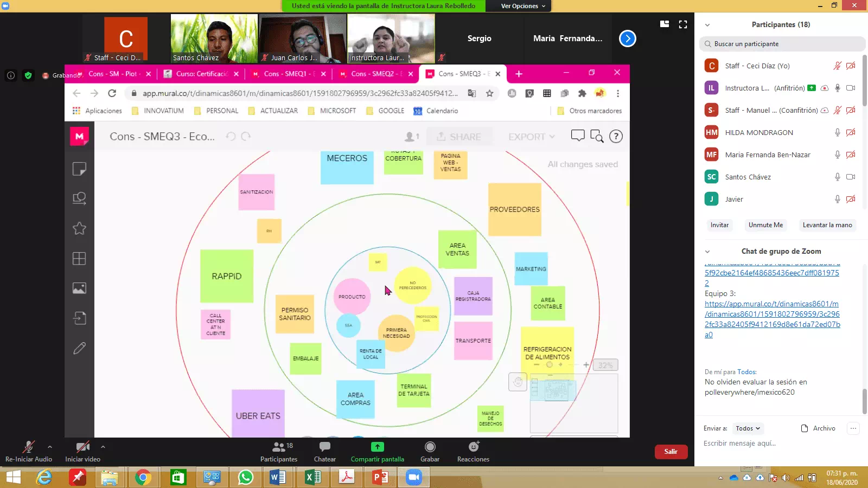Viewport: 868px width, 488px height.
Task: Click next arrow to show more video thumbnails
Action: click(627, 38)
